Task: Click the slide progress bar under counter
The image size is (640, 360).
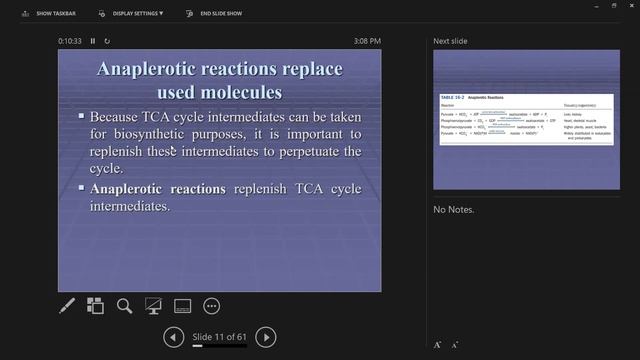Action: point(220,346)
